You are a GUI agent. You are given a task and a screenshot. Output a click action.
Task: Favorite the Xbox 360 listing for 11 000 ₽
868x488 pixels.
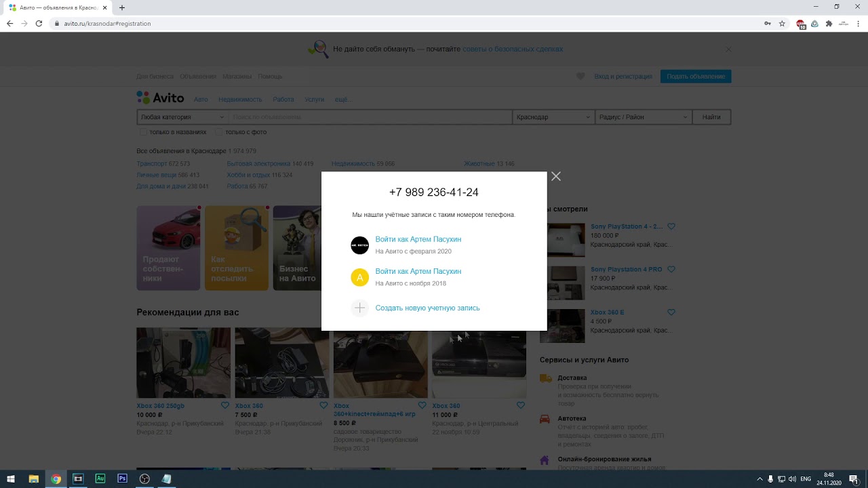(x=521, y=405)
